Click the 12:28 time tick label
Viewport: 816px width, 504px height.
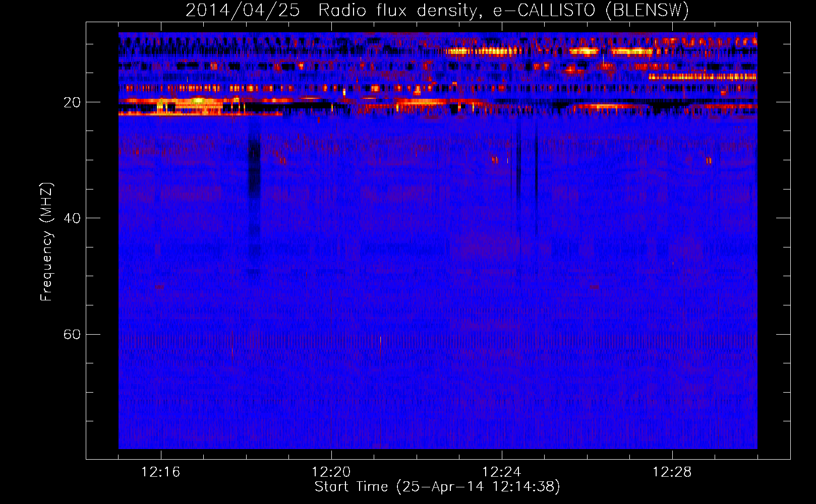coord(672,472)
